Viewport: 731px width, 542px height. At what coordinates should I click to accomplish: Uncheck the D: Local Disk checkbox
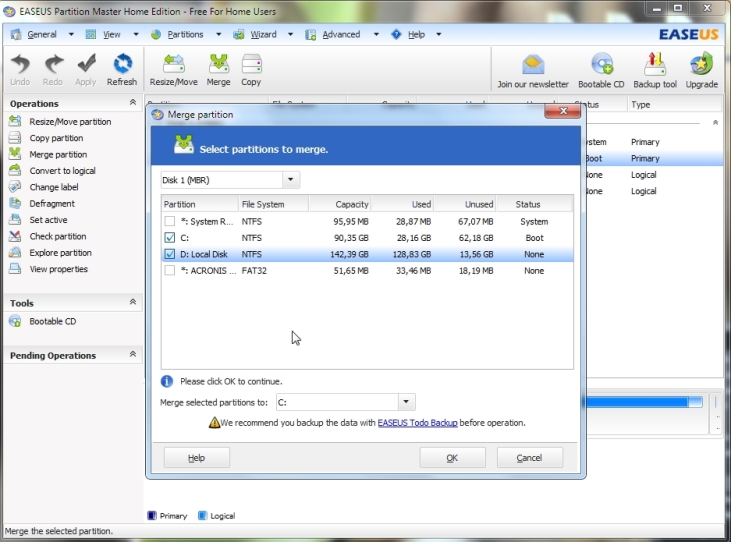(x=170, y=254)
